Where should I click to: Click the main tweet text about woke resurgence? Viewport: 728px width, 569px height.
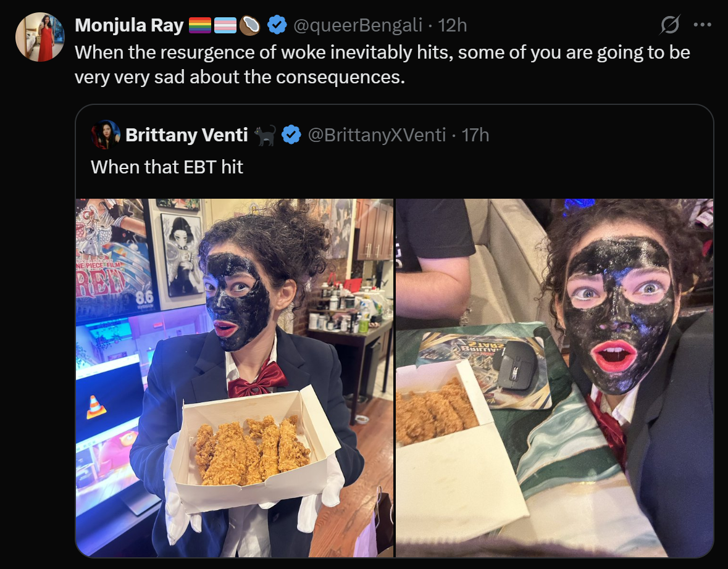tap(383, 65)
